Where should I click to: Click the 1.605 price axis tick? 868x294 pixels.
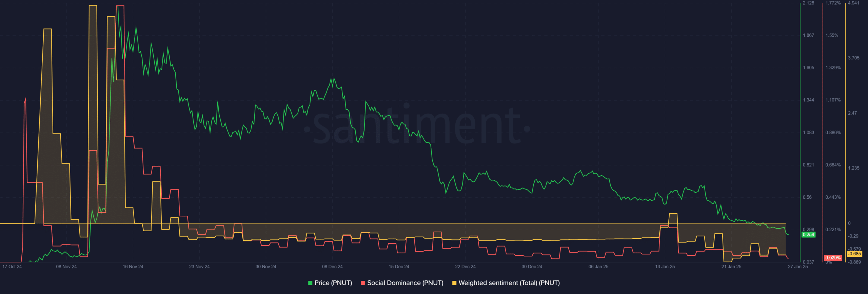809,68
